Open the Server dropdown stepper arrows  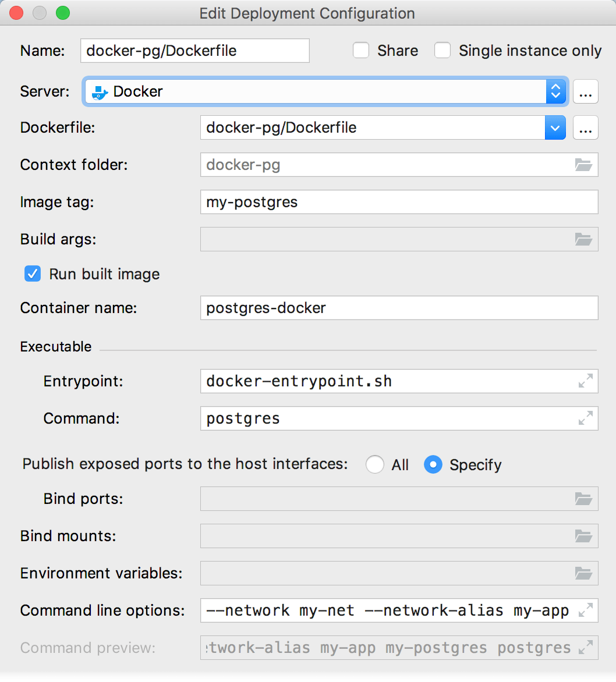(x=555, y=91)
